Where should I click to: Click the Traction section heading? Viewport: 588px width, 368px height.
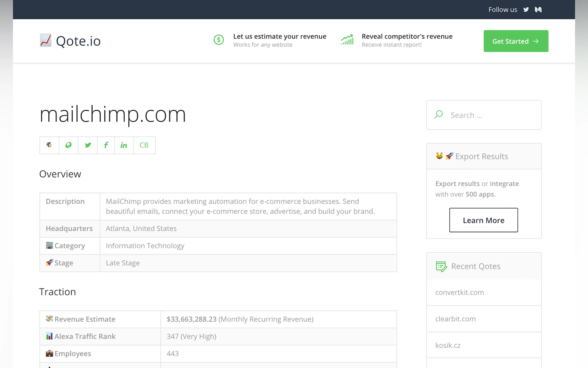(x=58, y=292)
